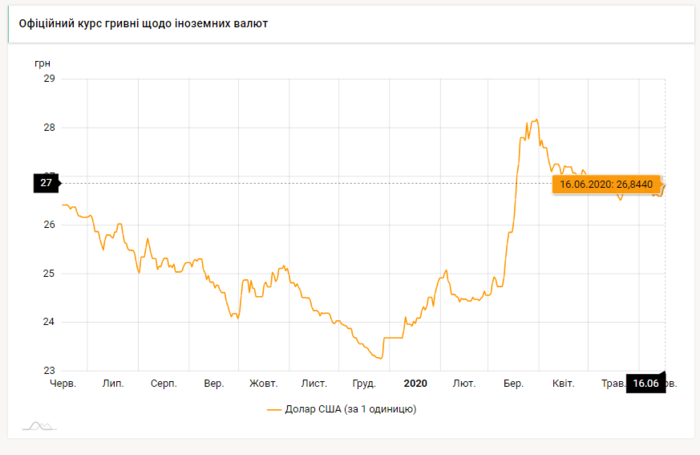The image size is (700, 455).
Task: Click the 2020 label on x-axis
Action: (415, 383)
